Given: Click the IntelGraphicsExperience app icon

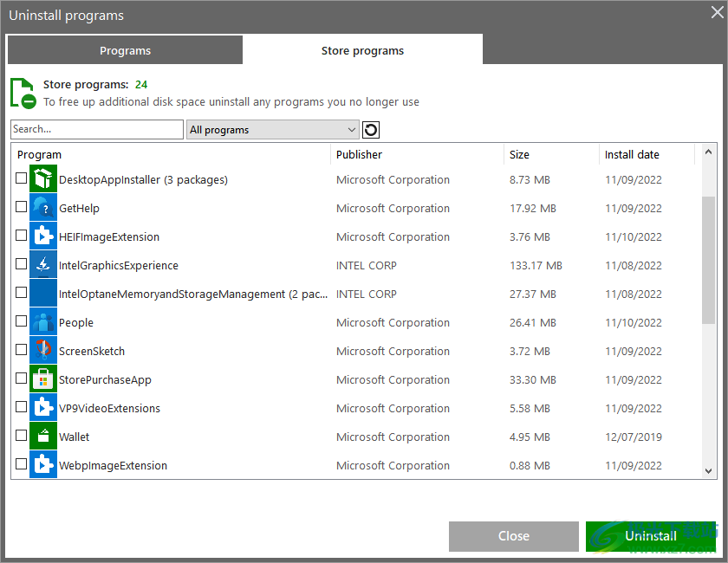Looking at the screenshot, I should click(x=43, y=264).
